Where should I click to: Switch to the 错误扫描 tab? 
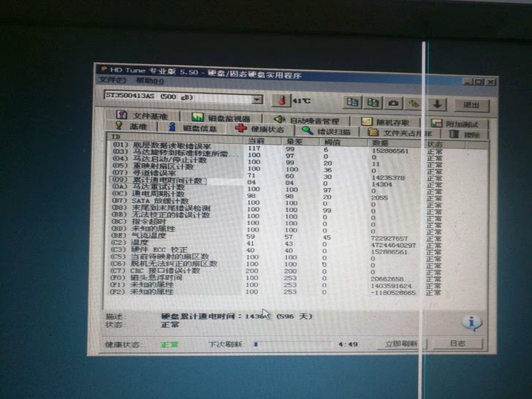pos(326,131)
